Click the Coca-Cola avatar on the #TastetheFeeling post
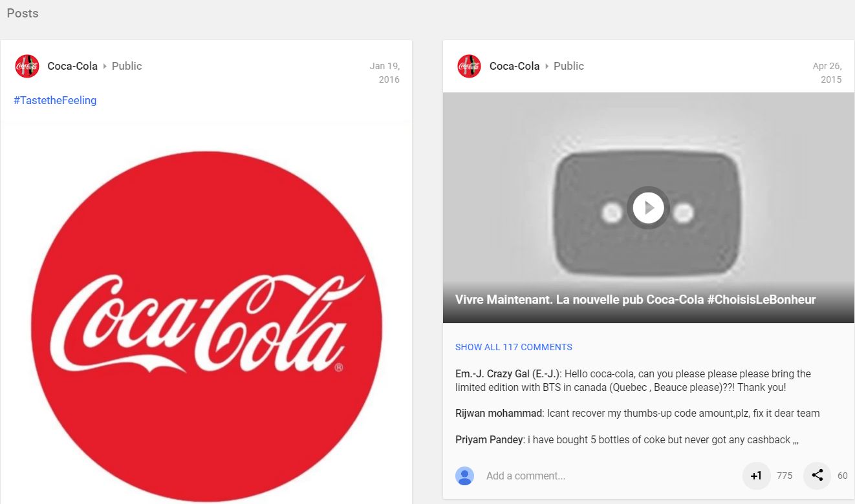The height and width of the screenshot is (504, 855). tap(27, 66)
